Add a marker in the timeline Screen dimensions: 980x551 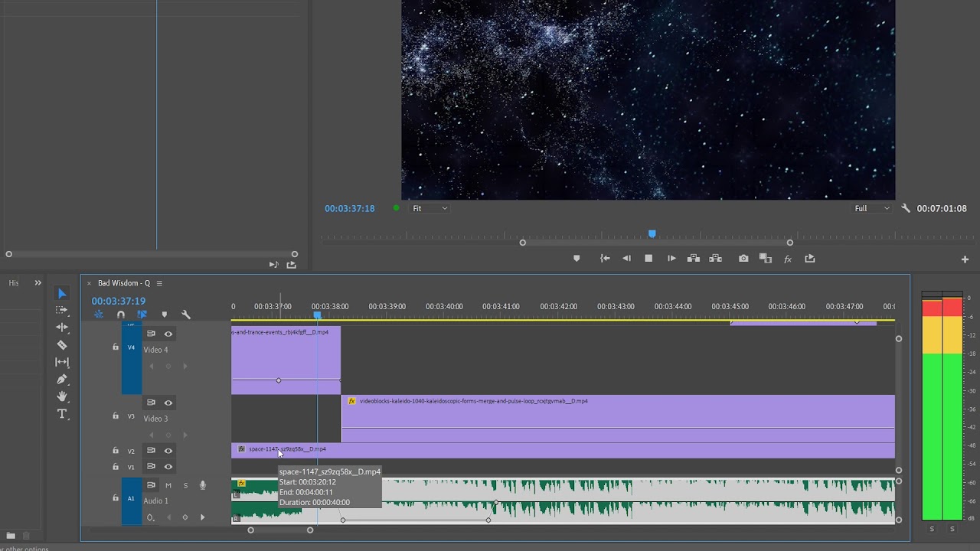(164, 315)
